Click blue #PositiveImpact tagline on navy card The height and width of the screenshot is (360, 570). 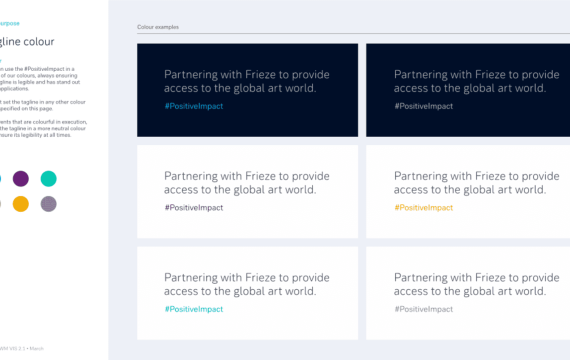coord(194,106)
